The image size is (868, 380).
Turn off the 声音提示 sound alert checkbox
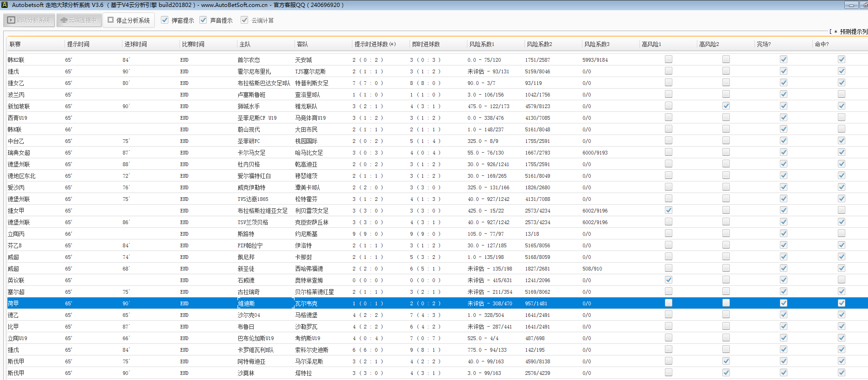pyautogui.click(x=203, y=20)
